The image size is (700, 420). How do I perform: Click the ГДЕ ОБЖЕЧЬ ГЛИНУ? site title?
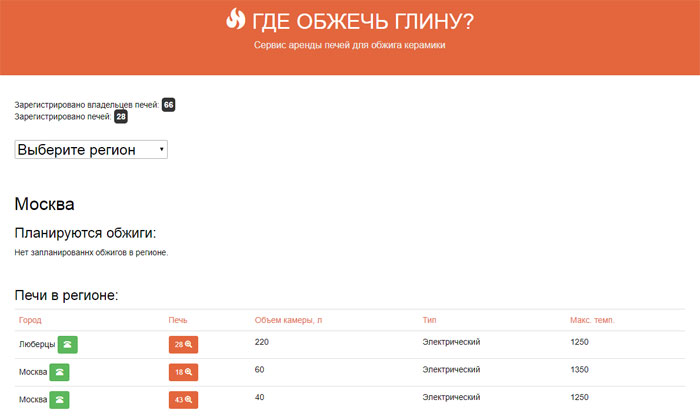click(x=363, y=20)
